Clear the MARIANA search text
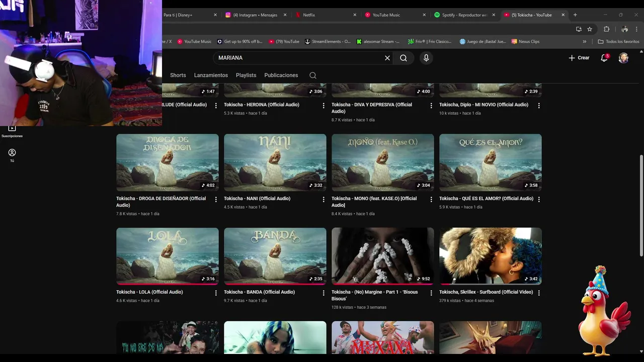This screenshot has height=362, width=644. coord(387,58)
